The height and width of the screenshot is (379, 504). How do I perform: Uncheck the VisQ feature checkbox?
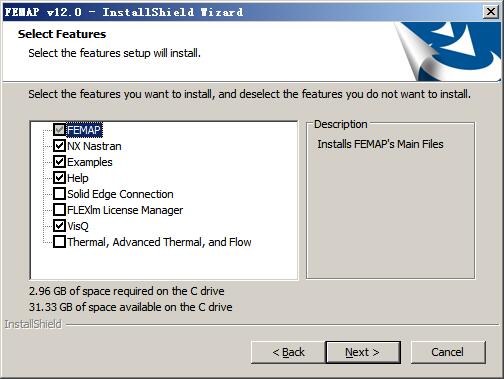[x=59, y=225]
